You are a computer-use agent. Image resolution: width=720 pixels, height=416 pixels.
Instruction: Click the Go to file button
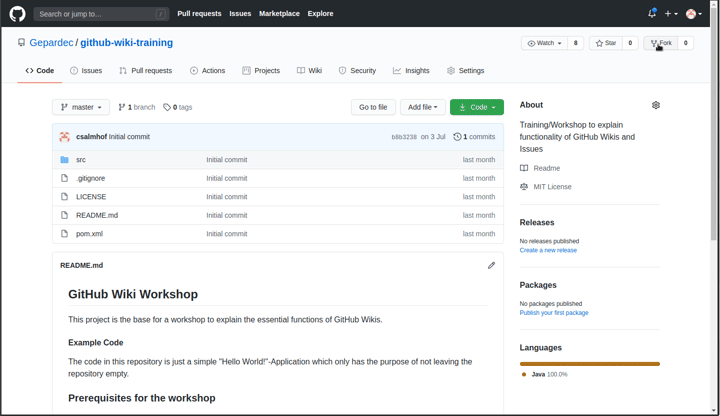[373, 107]
